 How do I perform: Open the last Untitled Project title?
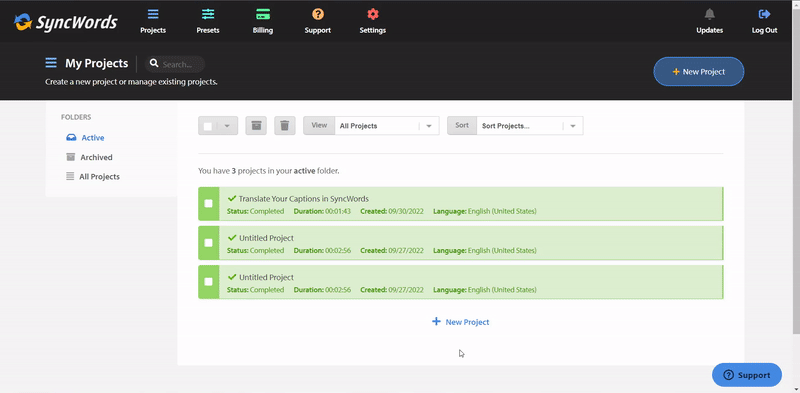pos(266,277)
